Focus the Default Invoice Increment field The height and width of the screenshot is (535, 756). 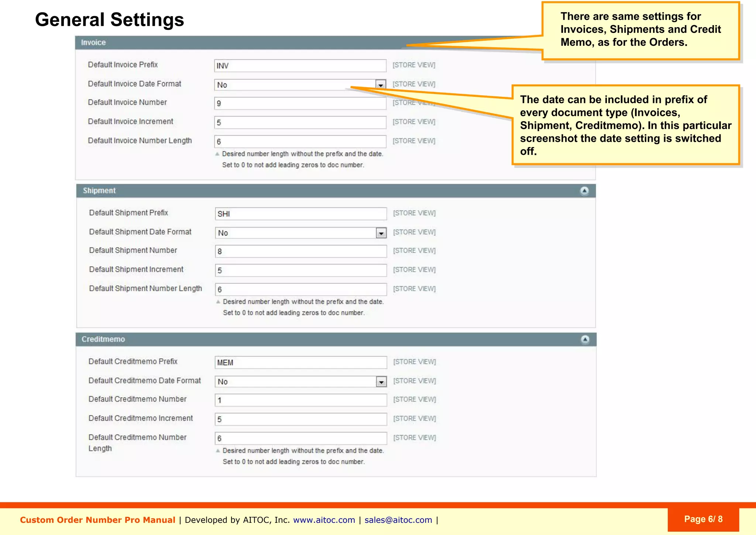[300, 122]
